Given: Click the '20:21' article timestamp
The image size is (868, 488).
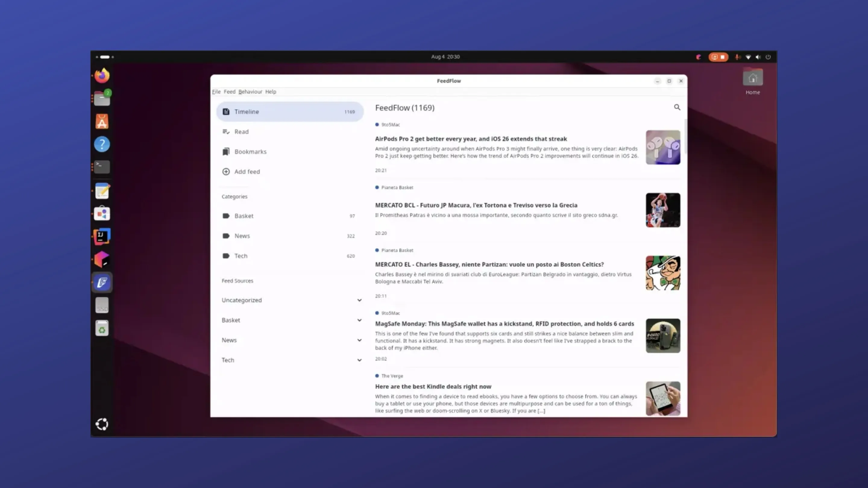Looking at the screenshot, I should tap(381, 170).
